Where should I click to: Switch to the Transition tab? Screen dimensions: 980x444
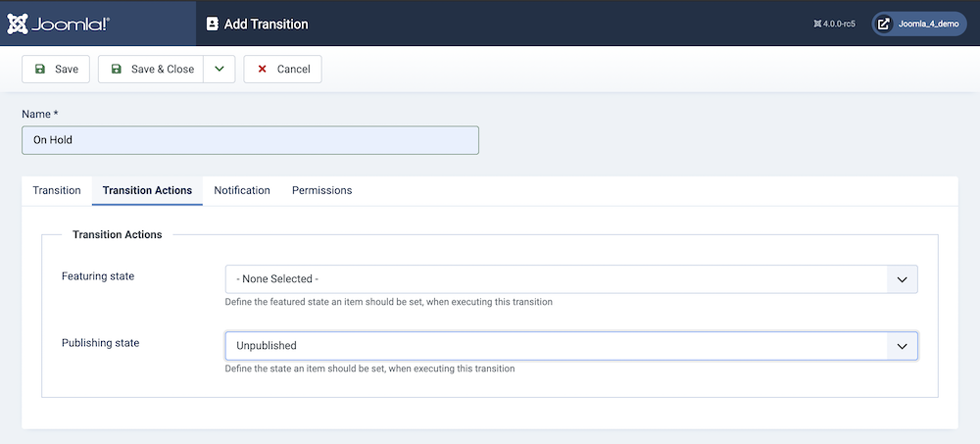pos(57,190)
